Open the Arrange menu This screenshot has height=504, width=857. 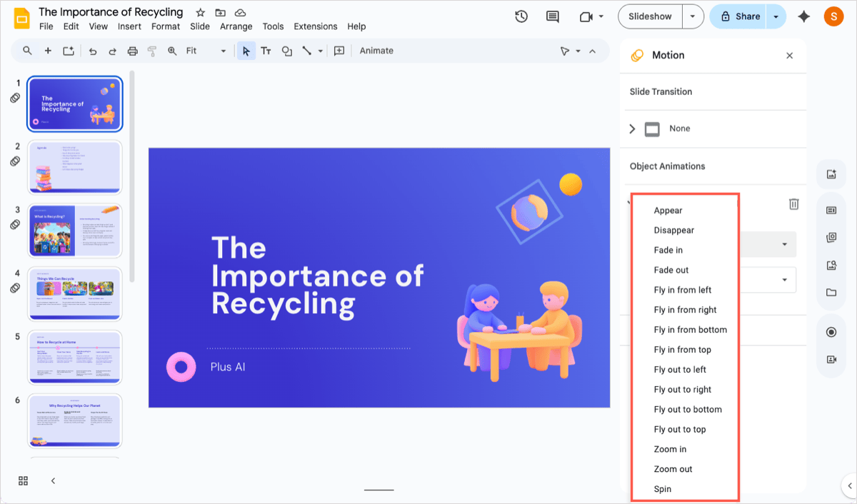236,26
